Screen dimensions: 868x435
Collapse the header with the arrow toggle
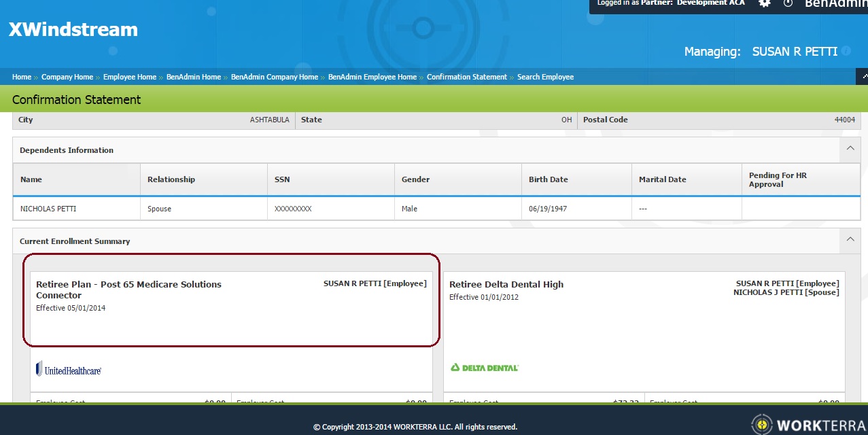click(x=863, y=77)
